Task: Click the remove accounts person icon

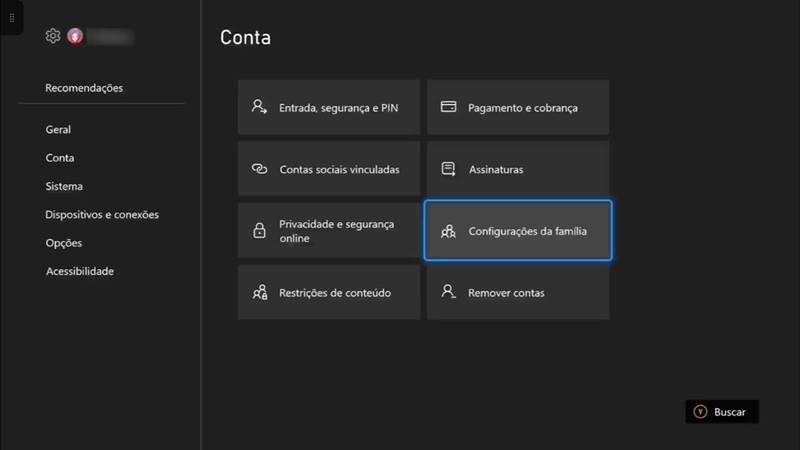Action: tap(448, 292)
